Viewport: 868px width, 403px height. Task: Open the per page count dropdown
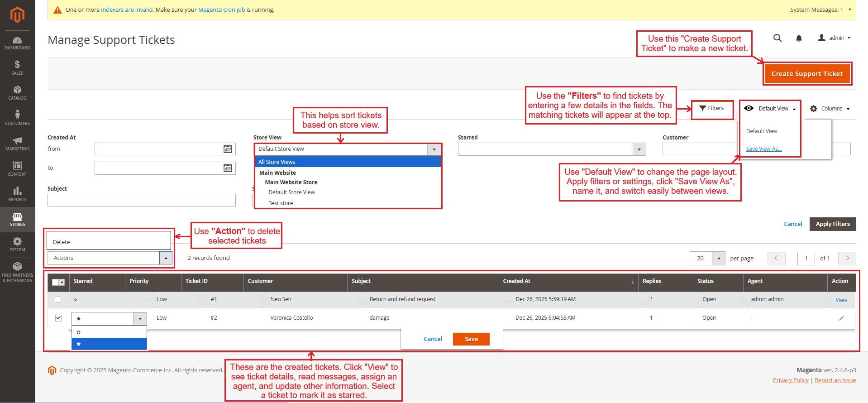719,258
